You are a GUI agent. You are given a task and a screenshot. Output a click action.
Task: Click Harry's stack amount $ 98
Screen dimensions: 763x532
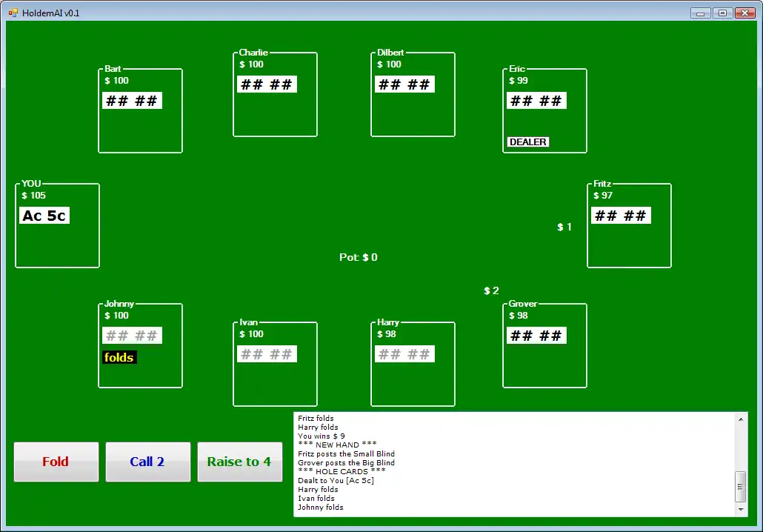(387, 334)
